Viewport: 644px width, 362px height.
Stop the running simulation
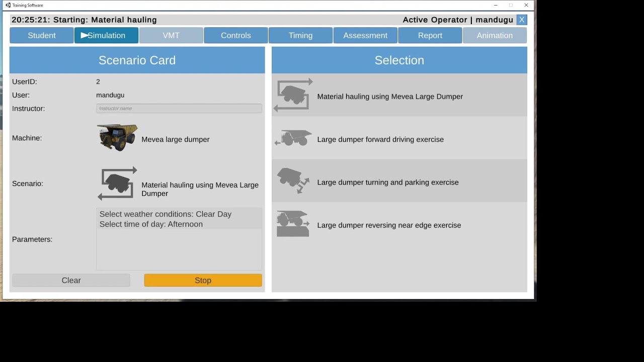tap(203, 281)
